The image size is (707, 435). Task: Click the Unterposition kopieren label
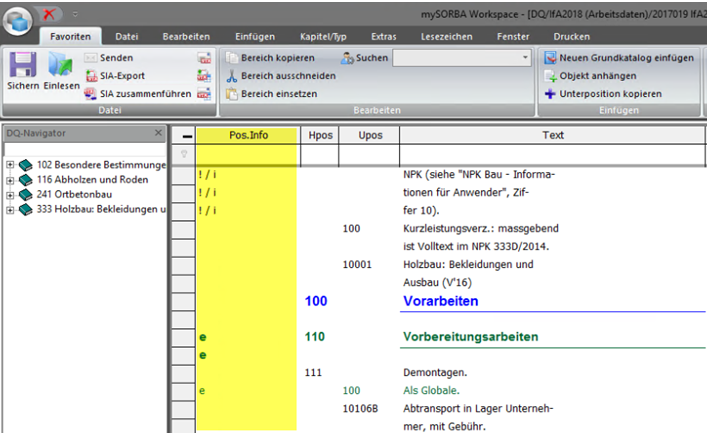tap(611, 94)
